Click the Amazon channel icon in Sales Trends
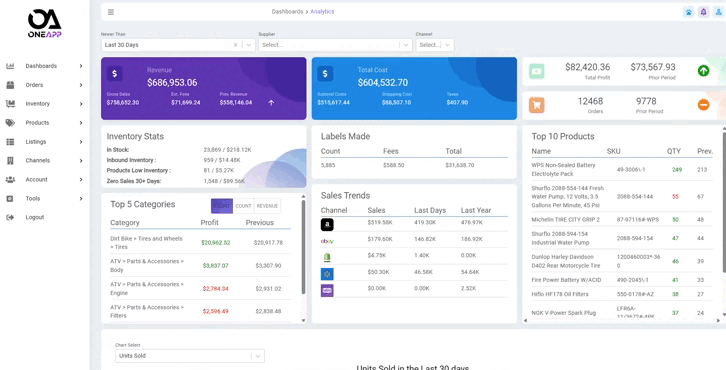Image resolution: width=726 pixels, height=370 pixels. point(327,225)
